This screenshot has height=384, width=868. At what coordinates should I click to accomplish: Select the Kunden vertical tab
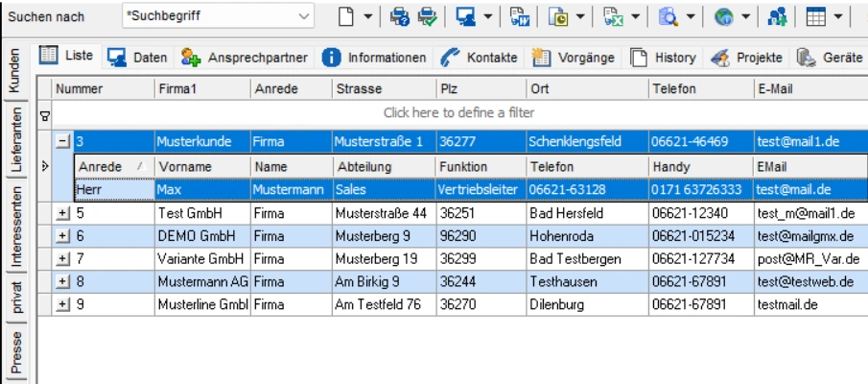click(15, 71)
